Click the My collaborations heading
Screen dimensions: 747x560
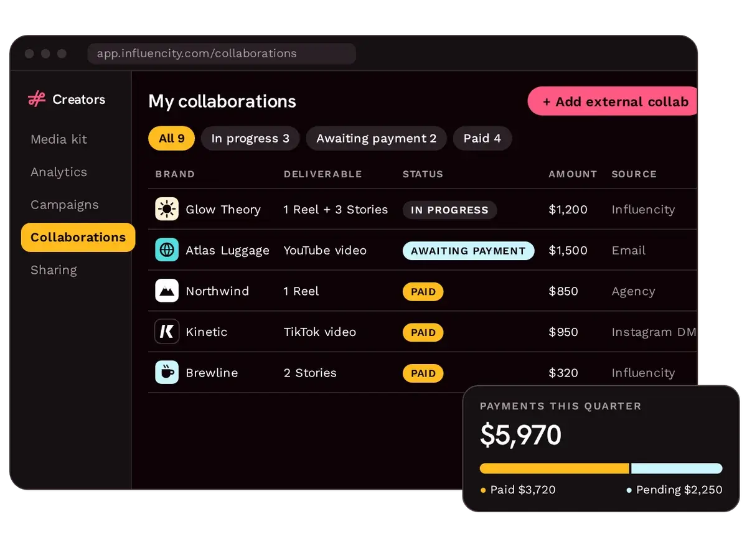pyautogui.click(x=222, y=101)
